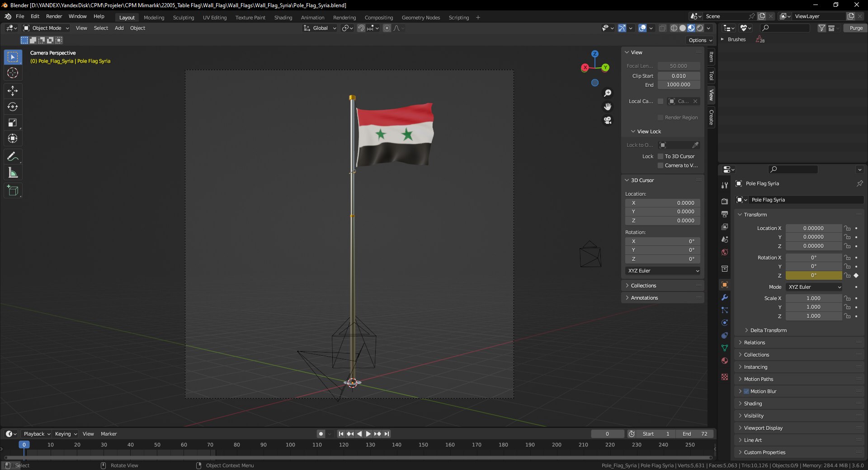Select rendered viewport shading mode
Image resolution: width=868 pixels, height=470 pixels.
point(700,28)
